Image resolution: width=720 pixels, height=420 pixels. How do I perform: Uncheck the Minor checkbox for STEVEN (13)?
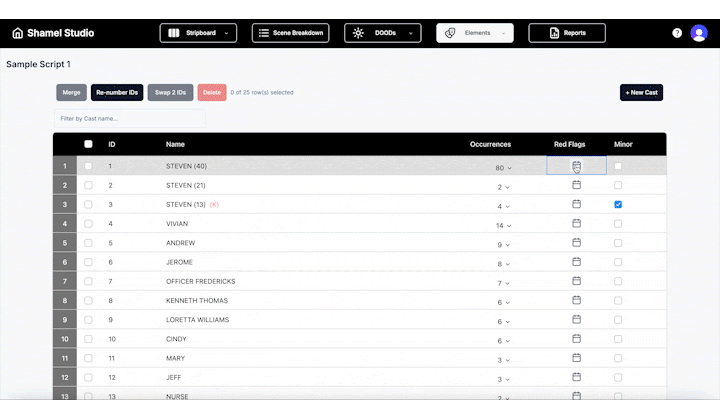tap(618, 204)
